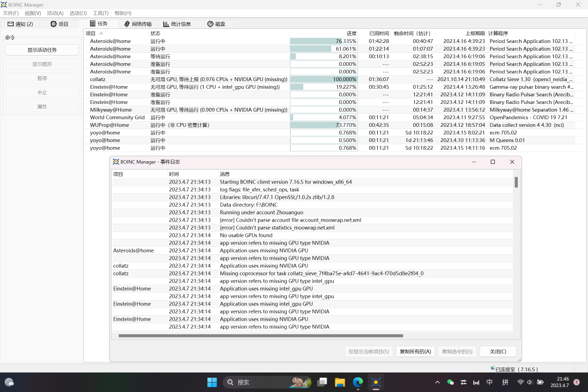
Task: Click the BOINC Manager taskbar icon
Action: coord(376,382)
